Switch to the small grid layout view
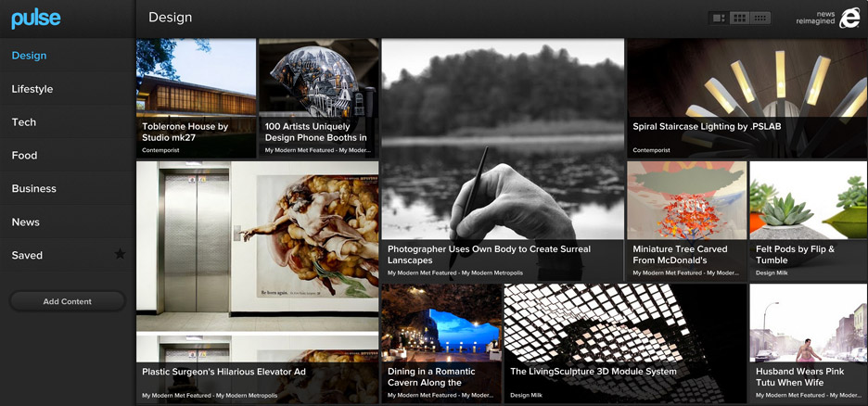 pos(760,18)
